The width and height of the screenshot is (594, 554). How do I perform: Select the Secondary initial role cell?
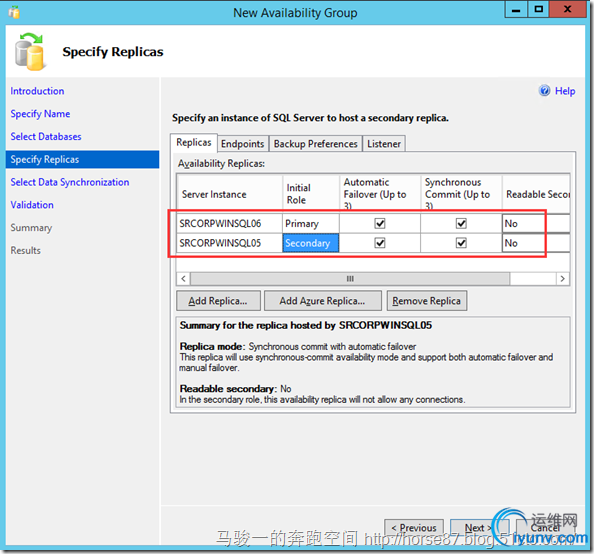(x=311, y=243)
